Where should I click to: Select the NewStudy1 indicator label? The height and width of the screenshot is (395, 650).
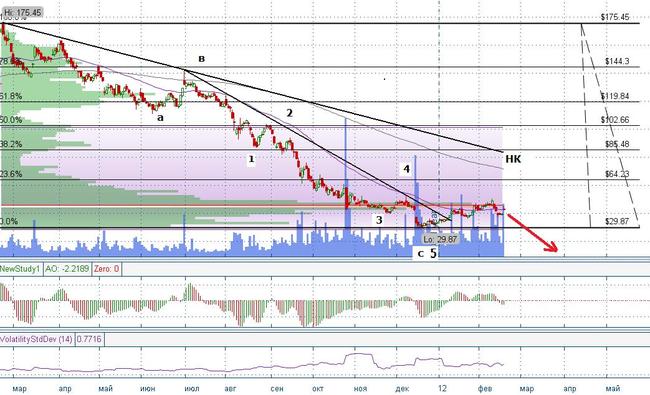pos(20,269)
